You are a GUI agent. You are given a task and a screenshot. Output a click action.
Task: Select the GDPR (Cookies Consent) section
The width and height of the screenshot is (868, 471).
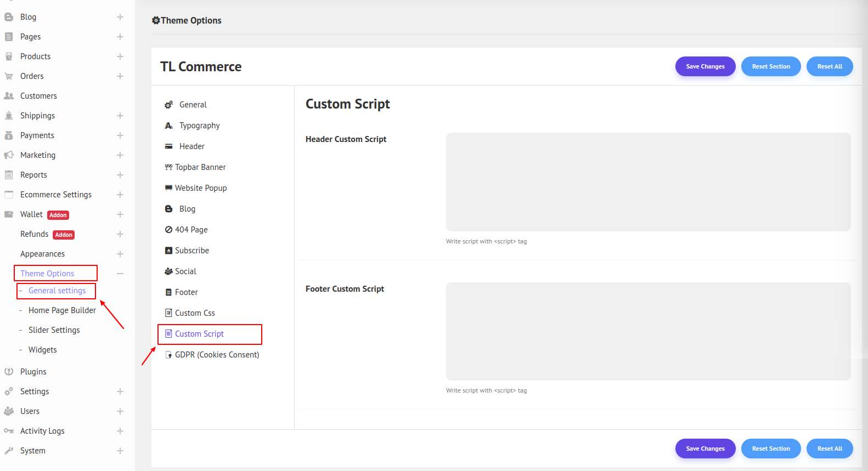click(x=217, y=355)
